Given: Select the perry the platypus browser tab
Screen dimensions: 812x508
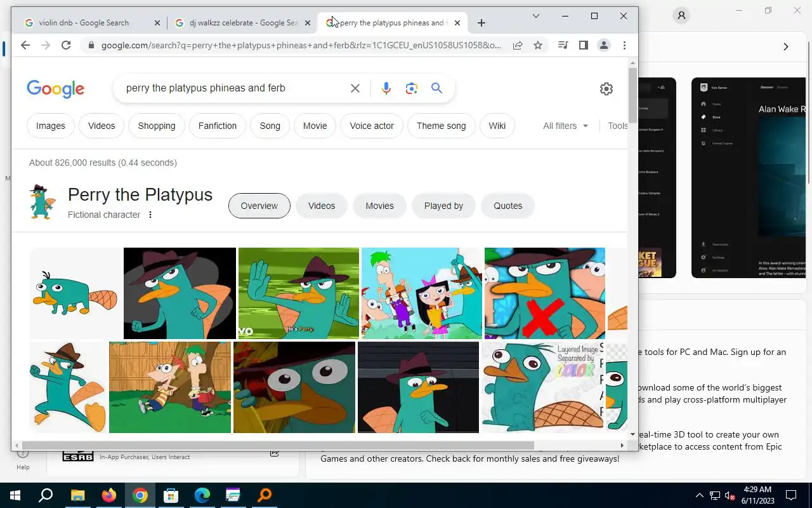Looking at the screenshot, I should click(391, 23).
